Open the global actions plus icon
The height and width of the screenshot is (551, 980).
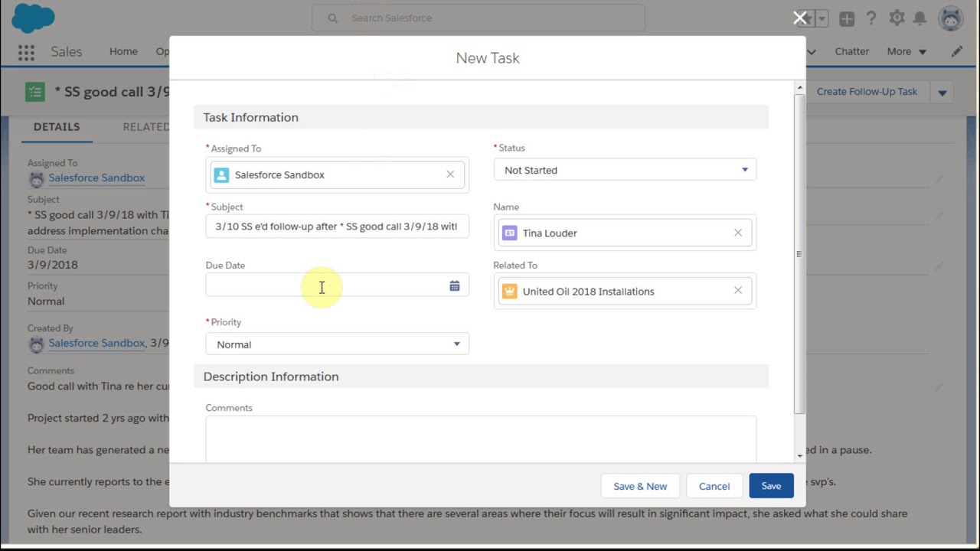[846, 18]
